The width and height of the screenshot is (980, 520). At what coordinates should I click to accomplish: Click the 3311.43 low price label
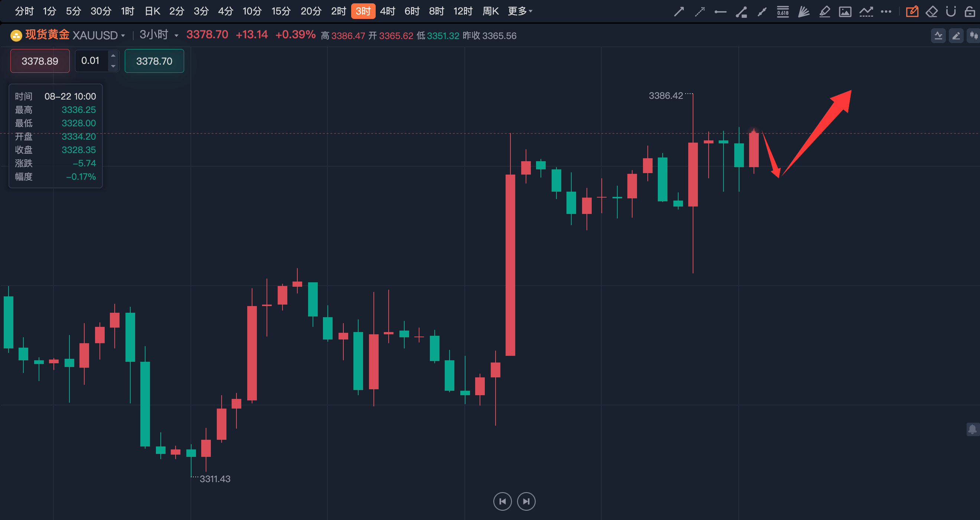click(215, 479)
